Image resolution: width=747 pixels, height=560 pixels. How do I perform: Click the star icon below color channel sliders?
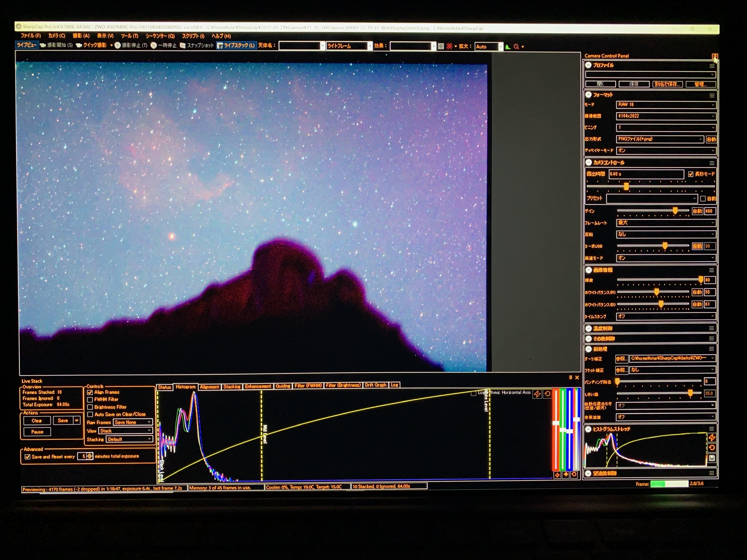click(x=566, y=475)
